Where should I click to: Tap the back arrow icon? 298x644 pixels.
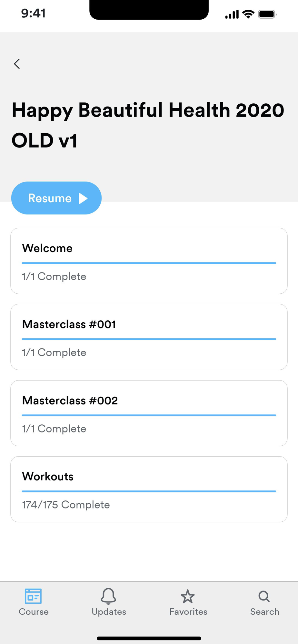(x=17, y=64)
